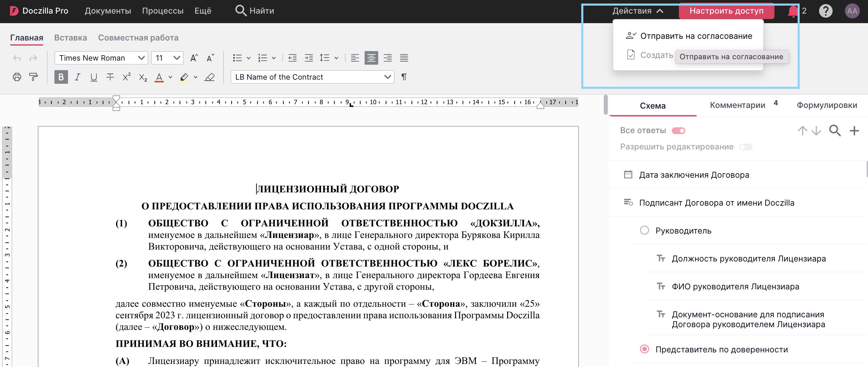Toggle the Все ответы switch
Screen dimensions: 868x367
point(678,131)
